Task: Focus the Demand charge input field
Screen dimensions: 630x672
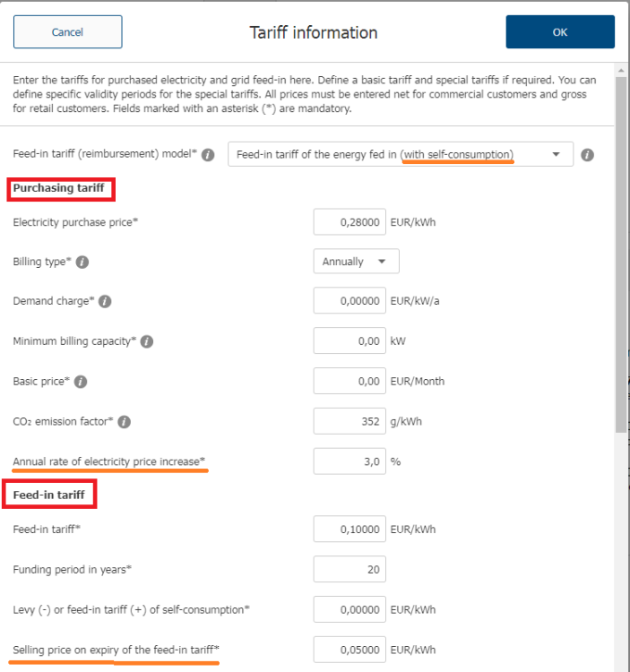Action: pyautogui.click(x=350, y=301)
